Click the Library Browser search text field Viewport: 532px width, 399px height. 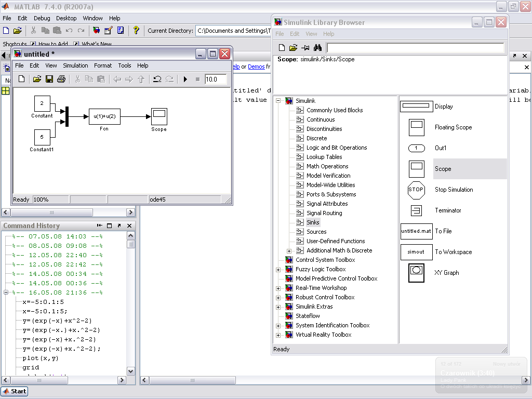[x=416, y=47]
